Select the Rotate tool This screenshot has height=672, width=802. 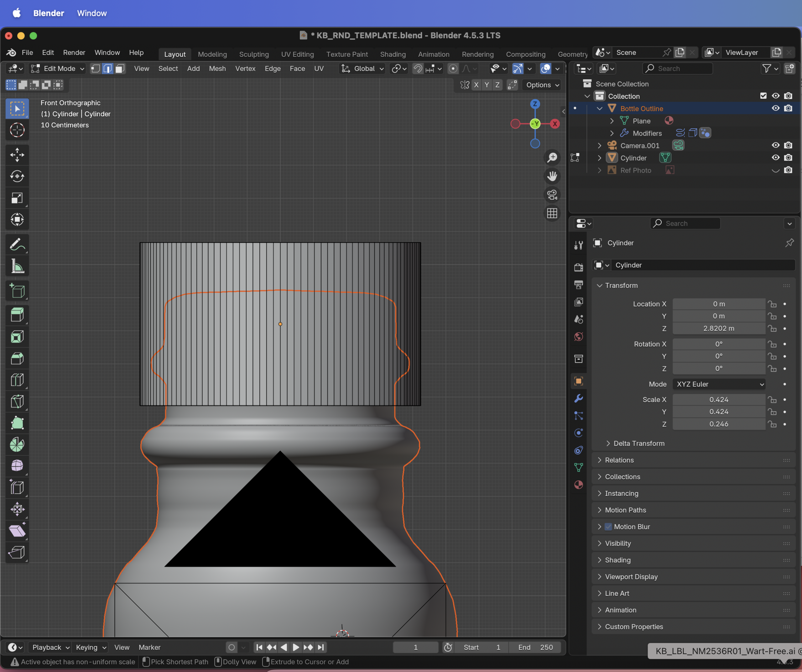click(17, 176)
